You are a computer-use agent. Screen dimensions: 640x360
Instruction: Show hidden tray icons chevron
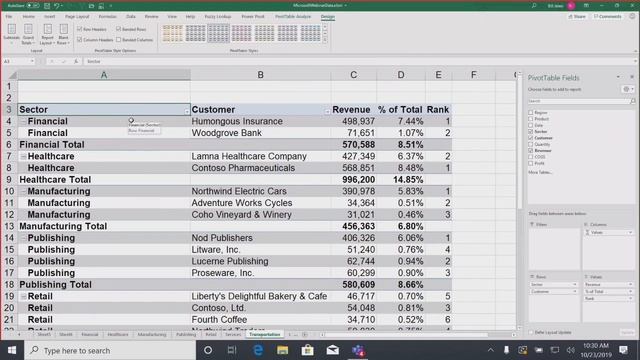(491, 350)
